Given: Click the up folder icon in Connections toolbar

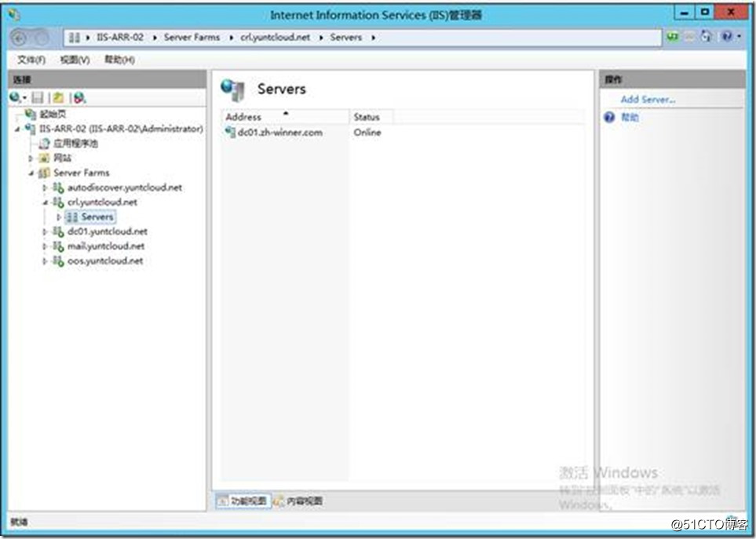Looking at the screenshot, I should [58, 98].
